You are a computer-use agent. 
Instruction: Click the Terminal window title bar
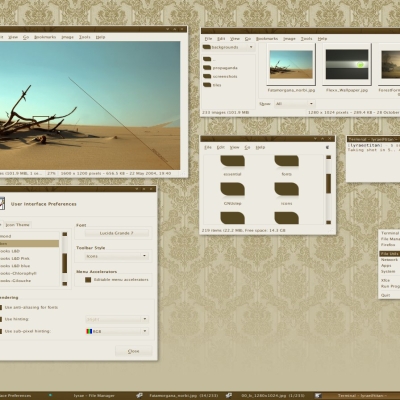373,139
